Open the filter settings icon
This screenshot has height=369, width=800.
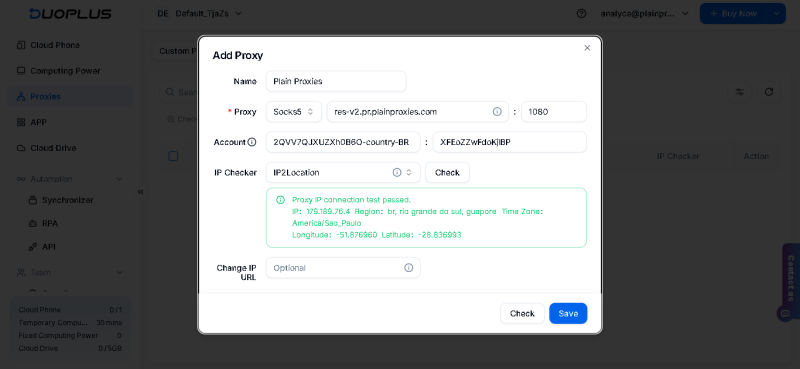(739, 92)
